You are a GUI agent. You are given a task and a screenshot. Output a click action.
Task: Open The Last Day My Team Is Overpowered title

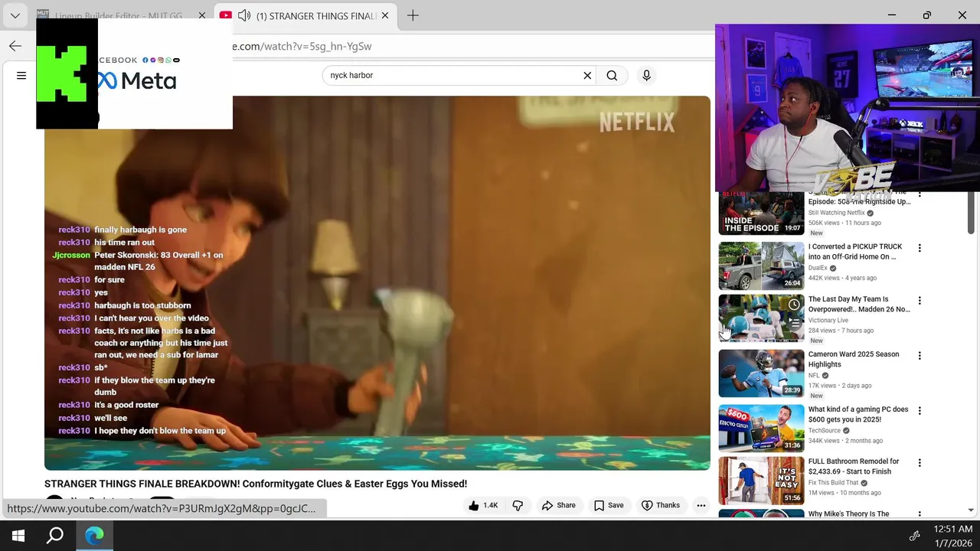[x=859, y=304]
